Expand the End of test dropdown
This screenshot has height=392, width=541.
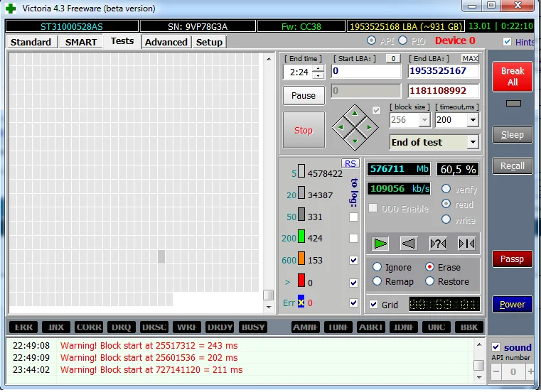[x=473, y=142]
